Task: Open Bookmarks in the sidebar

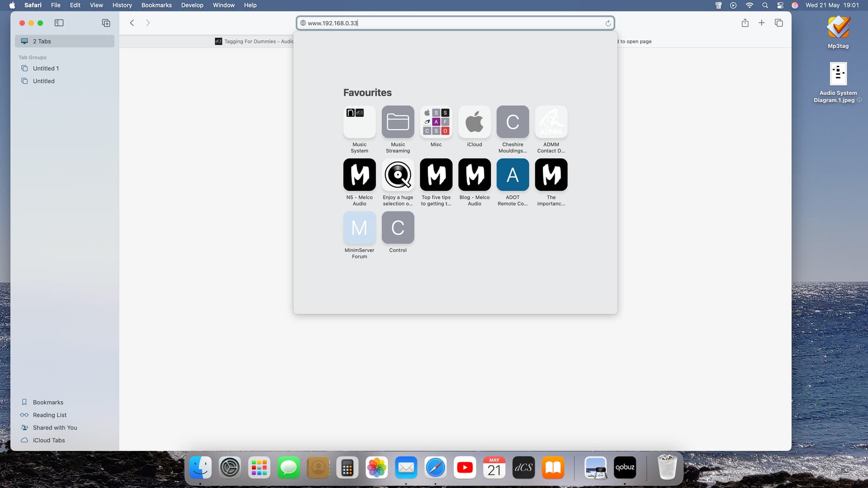Action: point(65,402)
